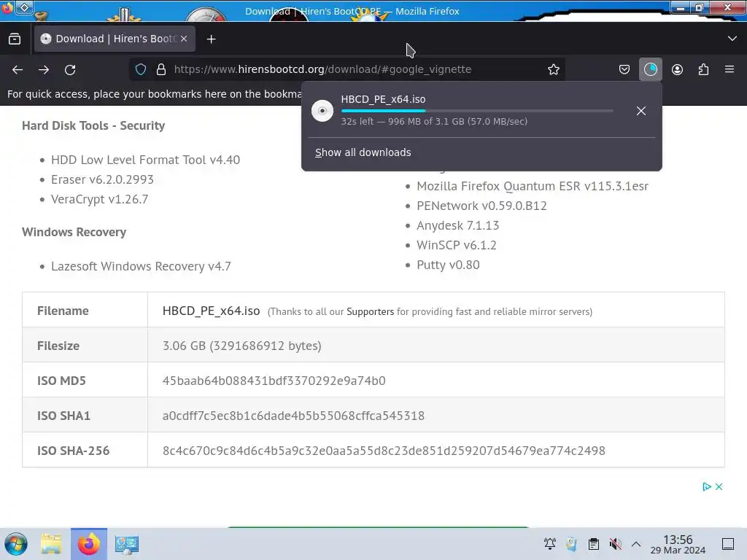Close the Download | Hiren's BootCD tab
747x560 pixels.
pyautogui.click(x=184, y=39)
